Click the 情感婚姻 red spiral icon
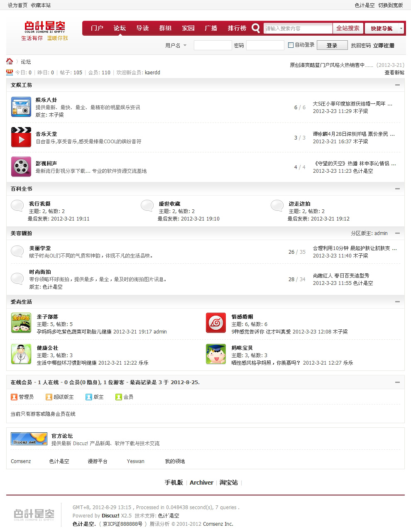 click(216, 323)
